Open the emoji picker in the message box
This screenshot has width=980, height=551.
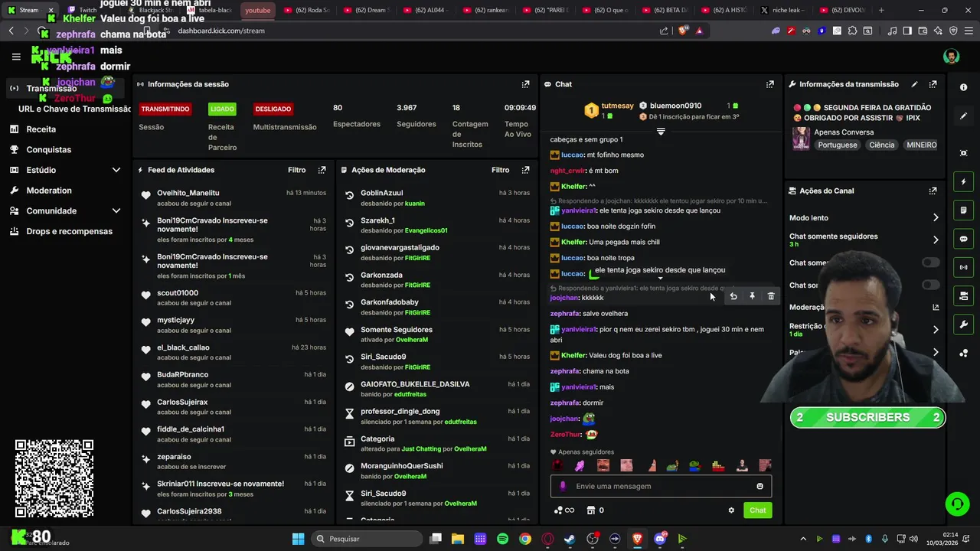[x=759, y=486]
